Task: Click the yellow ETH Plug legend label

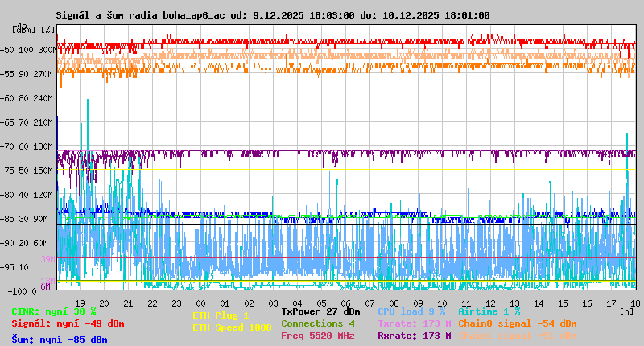Action: click(x=221, y=315)
